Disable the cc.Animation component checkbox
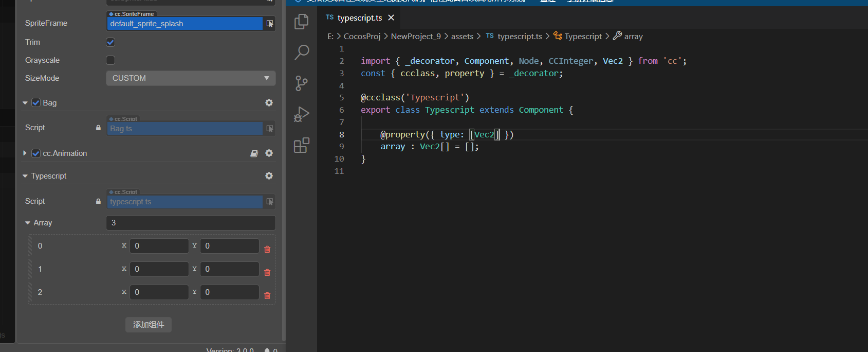The width and height of the screenshot is (868, 352). click(x=36, y=153)
